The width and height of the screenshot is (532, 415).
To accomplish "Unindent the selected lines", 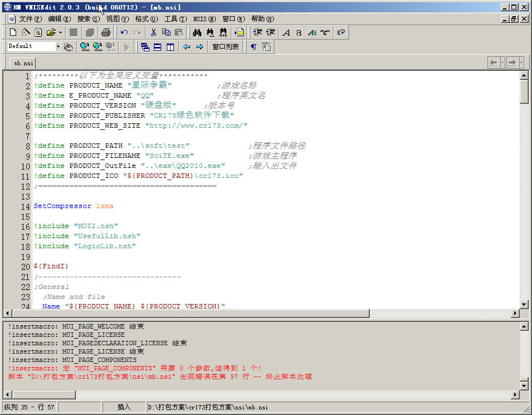I will click(x=271, y=32).
